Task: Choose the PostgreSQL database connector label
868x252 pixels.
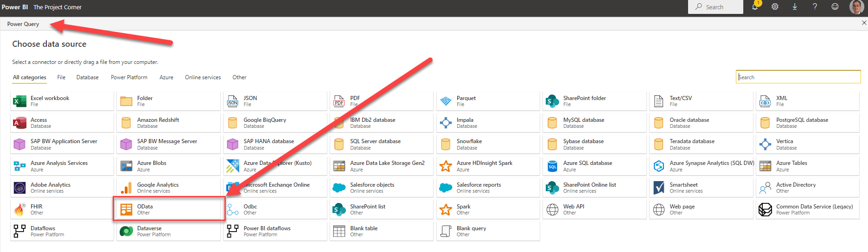Action: 802,120
